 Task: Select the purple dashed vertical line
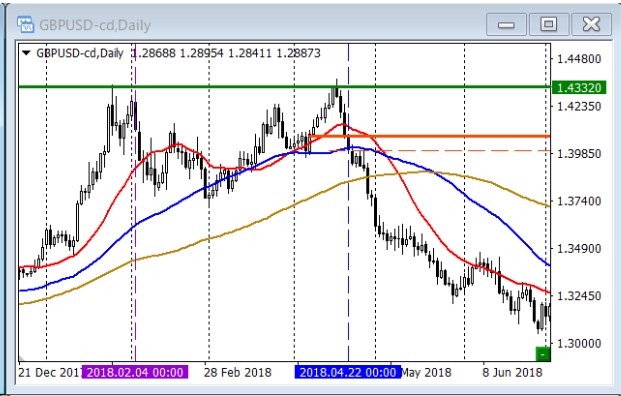tap(135, 202)
